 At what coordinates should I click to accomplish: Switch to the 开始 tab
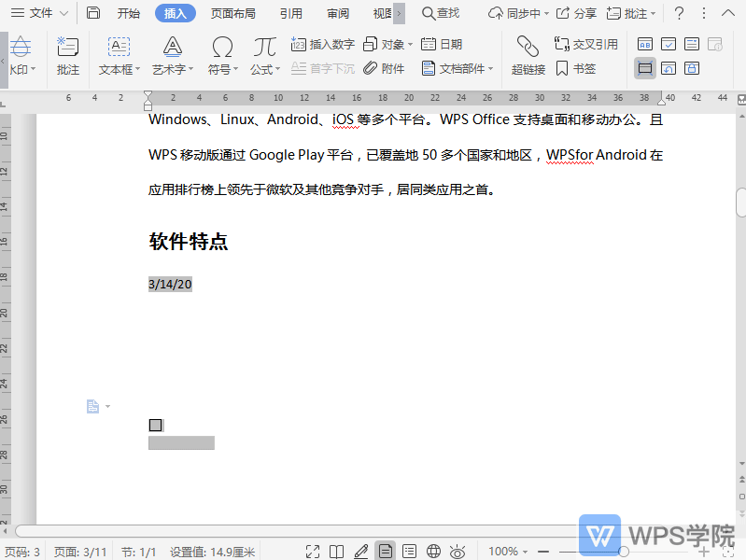[x=129, y=13]
